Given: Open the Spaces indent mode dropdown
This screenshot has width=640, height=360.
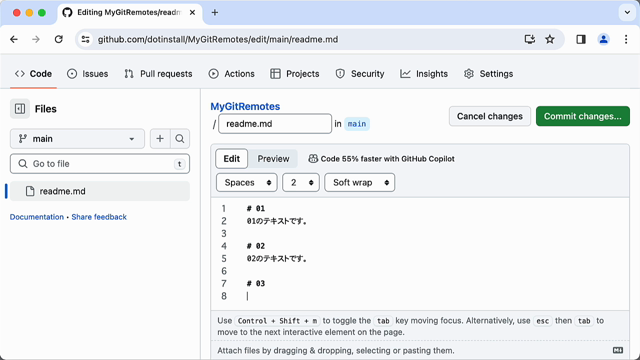Looking at the screenshot, I should click(247, 182).
